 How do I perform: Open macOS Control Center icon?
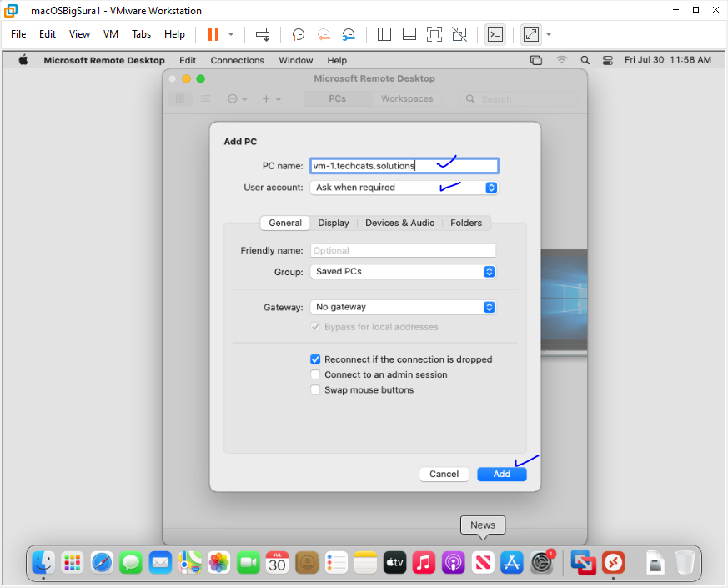click(608, 60)
